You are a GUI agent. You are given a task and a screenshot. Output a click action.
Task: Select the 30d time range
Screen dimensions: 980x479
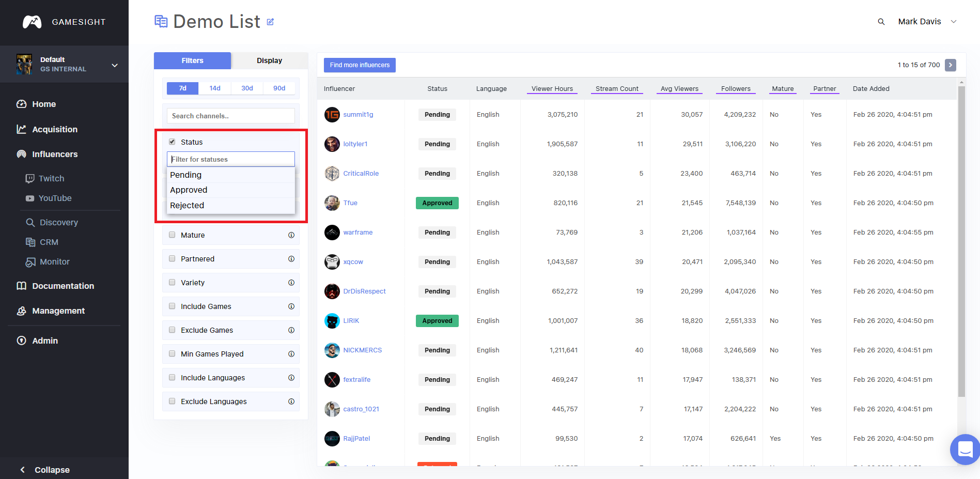pos(247,88)
